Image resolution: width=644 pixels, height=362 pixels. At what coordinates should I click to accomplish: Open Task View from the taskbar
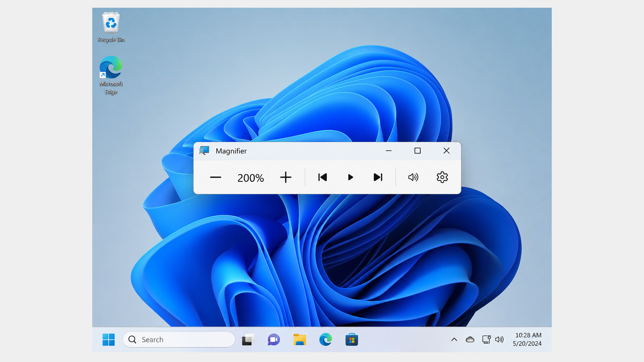(248, 340)
